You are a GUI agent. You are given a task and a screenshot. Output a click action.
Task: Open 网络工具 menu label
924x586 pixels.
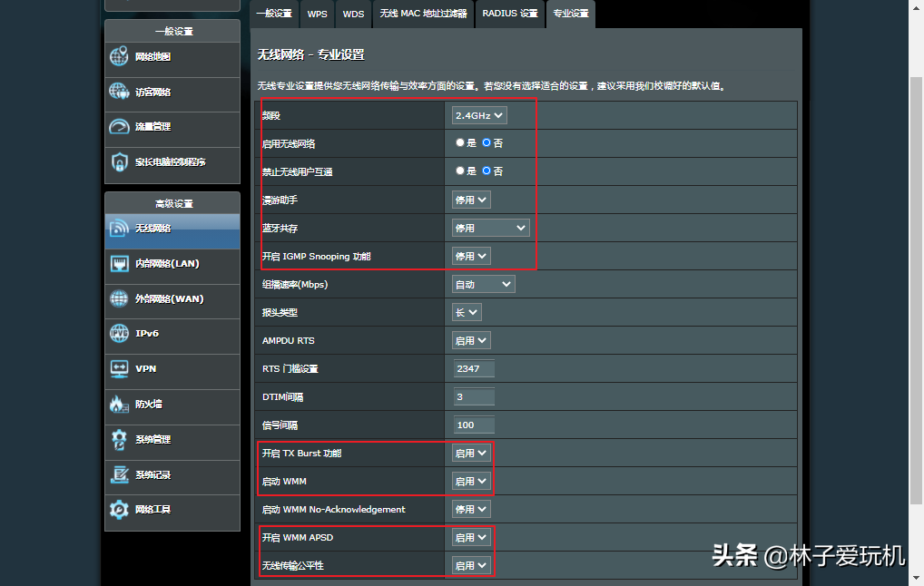click(x=152, y=510)
